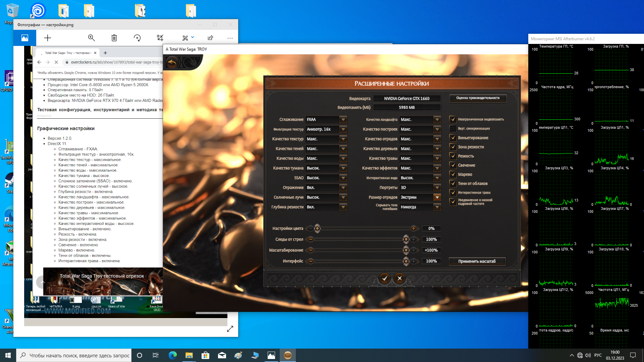Open the crop tool in Photos
This screenshot has height=362, width=644.
click(x=160, y=38)
